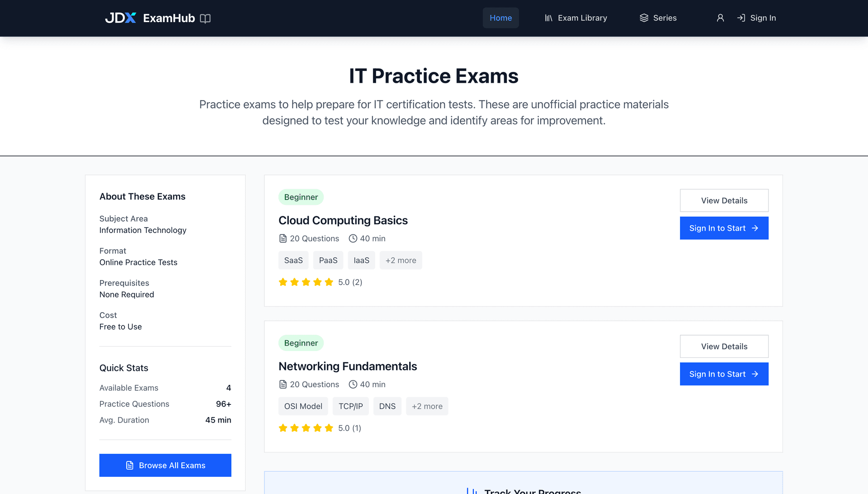This screenshot has height=494, width=868.
Task: Open the Series menu item
Action: pyautogui.click(x=665, y=18)
